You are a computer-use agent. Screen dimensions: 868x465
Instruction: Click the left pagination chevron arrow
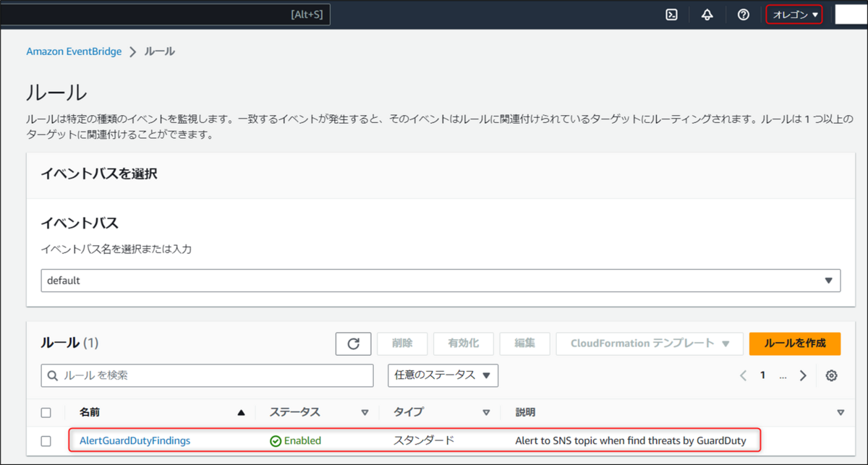(743, 375)
